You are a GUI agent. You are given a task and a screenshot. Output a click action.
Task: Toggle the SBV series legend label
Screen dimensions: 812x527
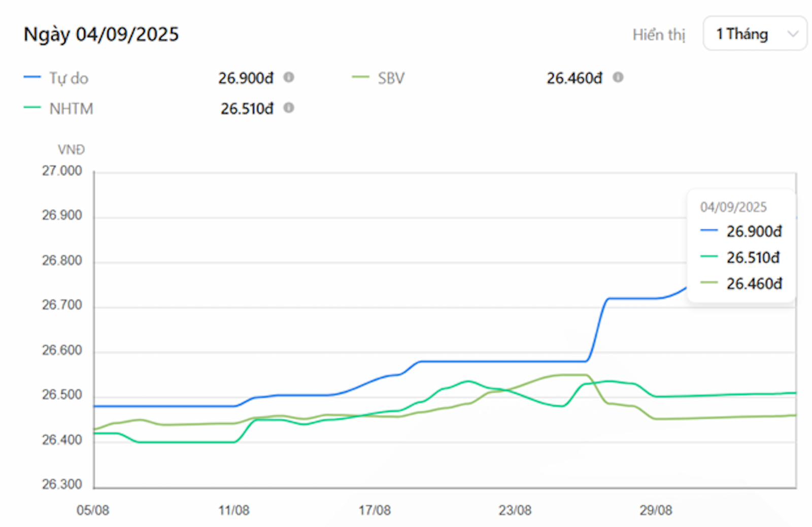pos(391,78)
